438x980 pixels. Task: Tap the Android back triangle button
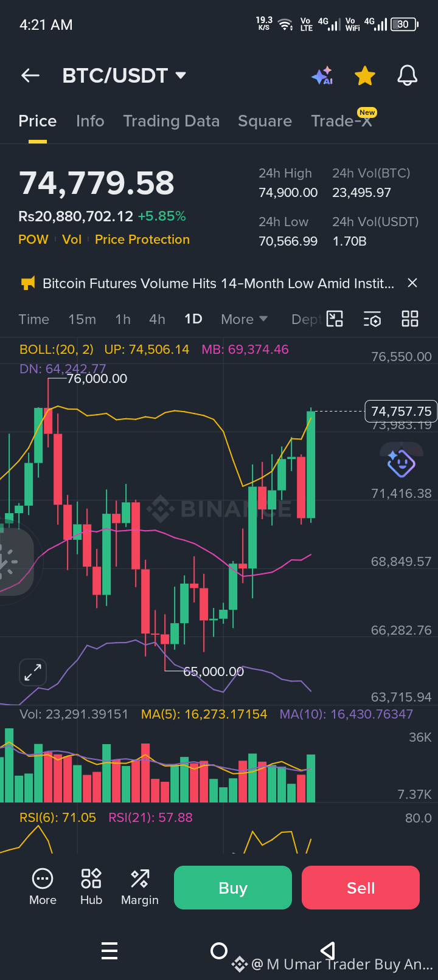[328, 950]
